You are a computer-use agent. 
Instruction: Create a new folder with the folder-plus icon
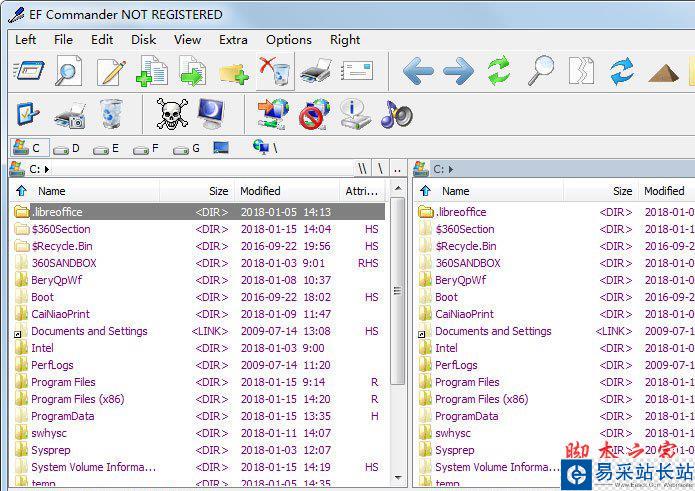click(x=234, y=74)
